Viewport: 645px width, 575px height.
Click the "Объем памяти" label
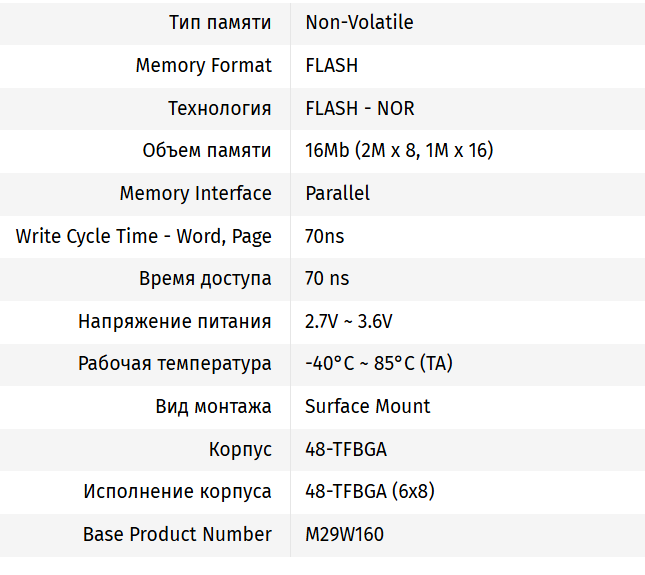[207, 151]
